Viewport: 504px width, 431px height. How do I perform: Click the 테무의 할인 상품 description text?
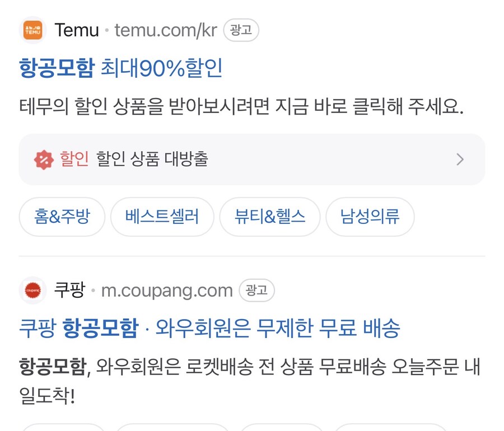tap(241, 107)
